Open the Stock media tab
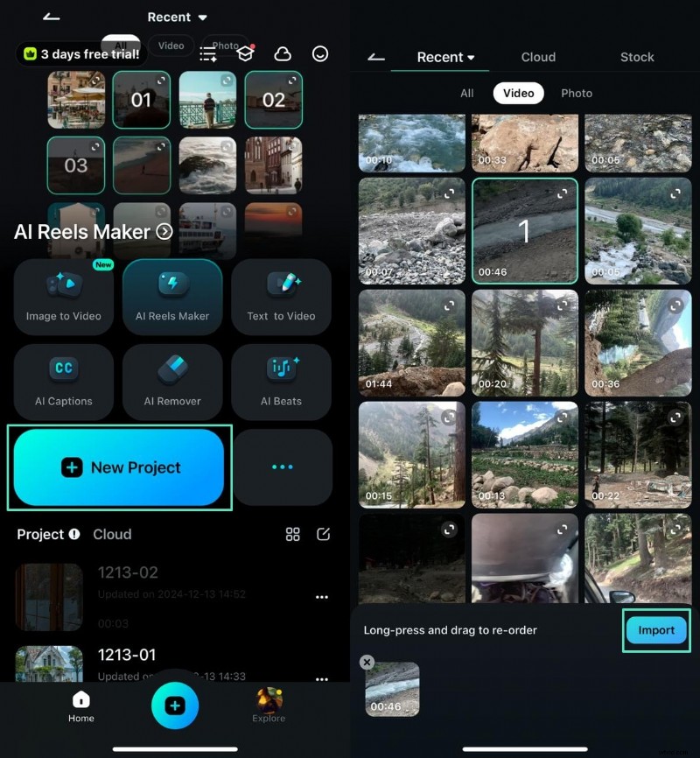700x758 pixels. coord(636,57)
